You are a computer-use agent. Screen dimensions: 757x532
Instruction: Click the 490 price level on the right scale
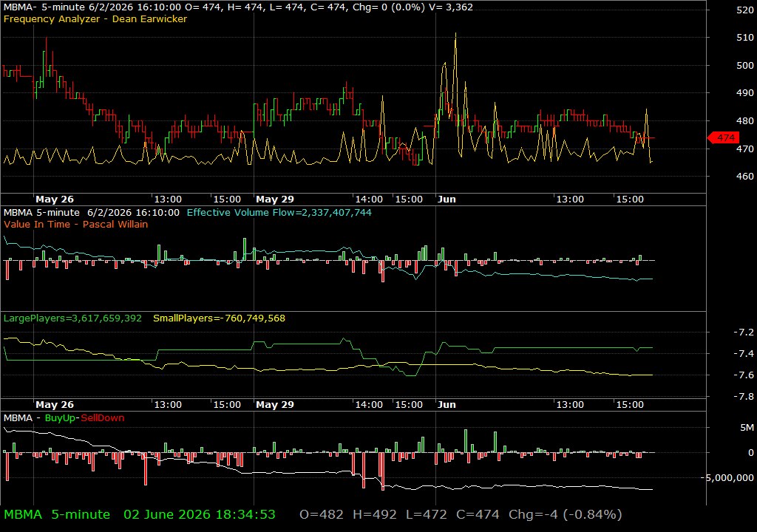pos(745,92)
